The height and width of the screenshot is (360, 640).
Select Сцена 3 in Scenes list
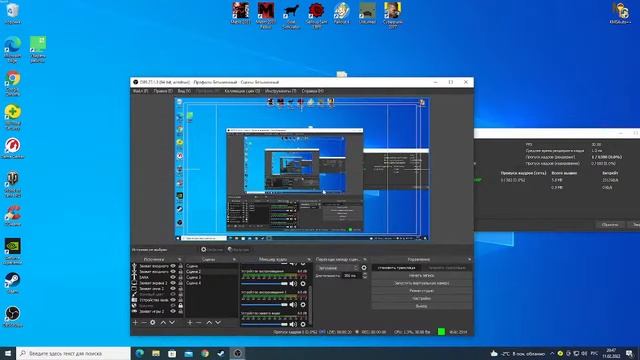(211, 277)
